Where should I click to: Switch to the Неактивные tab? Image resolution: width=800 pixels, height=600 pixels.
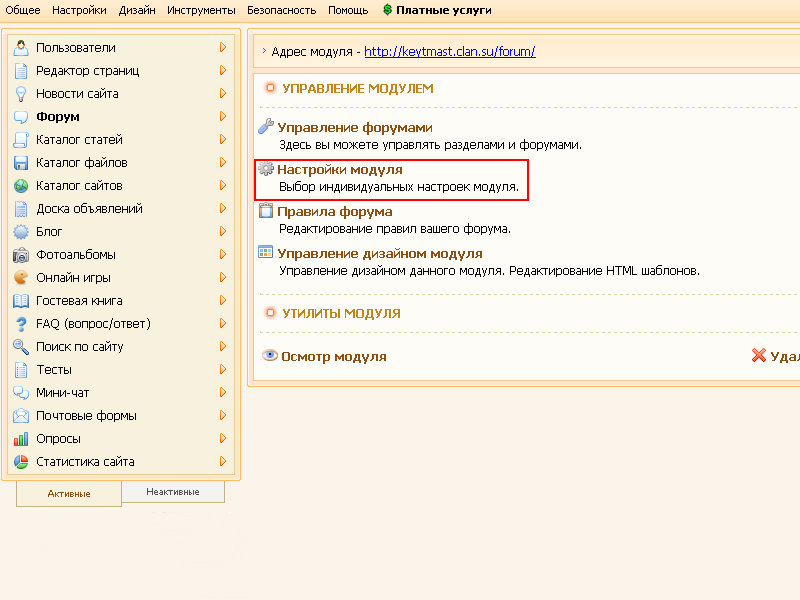click(172, 492)
